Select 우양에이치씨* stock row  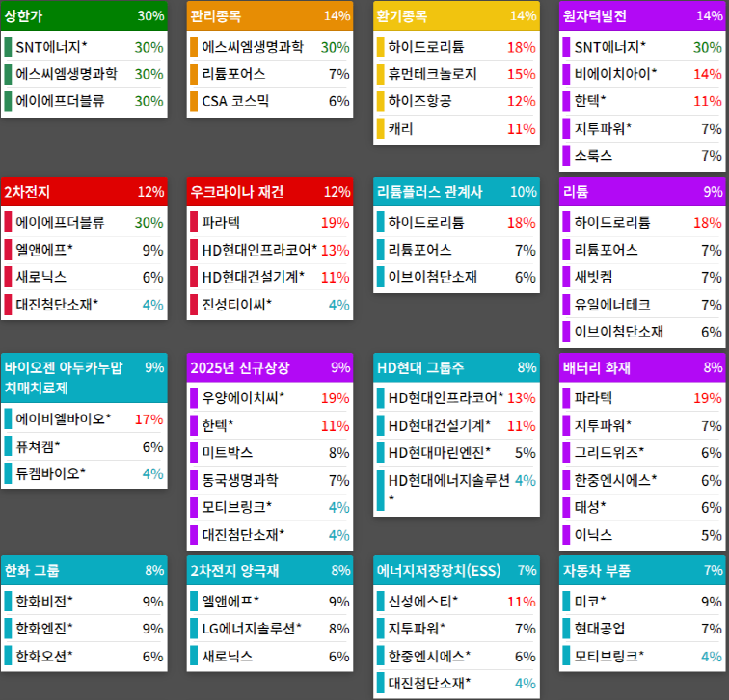[270, 398]
